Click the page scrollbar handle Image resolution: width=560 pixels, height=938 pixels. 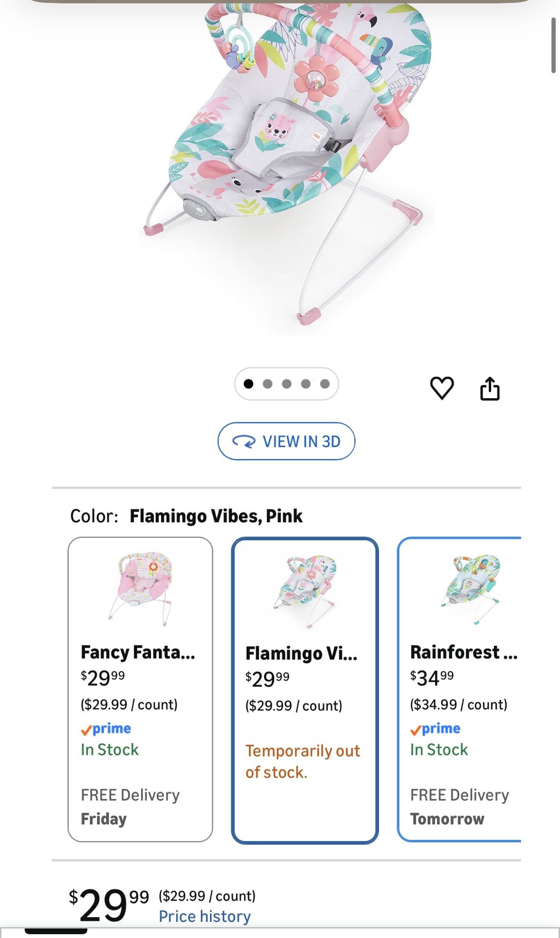[553, 45]
